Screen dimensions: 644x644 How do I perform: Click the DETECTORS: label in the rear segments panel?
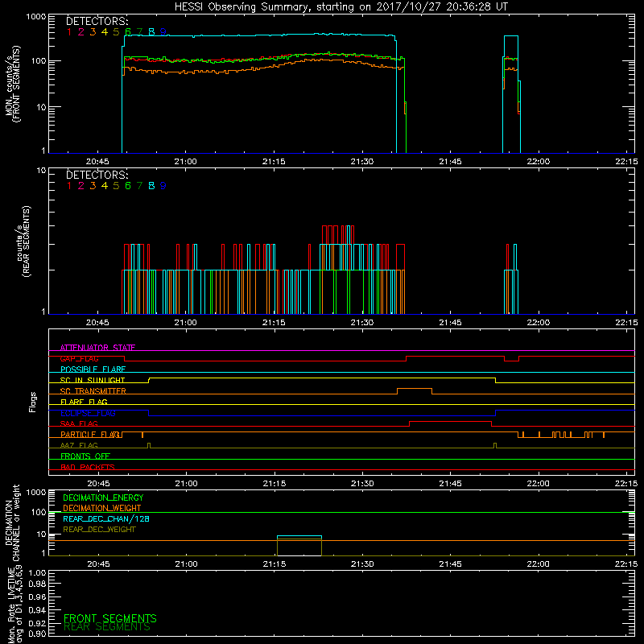point(97,175)
